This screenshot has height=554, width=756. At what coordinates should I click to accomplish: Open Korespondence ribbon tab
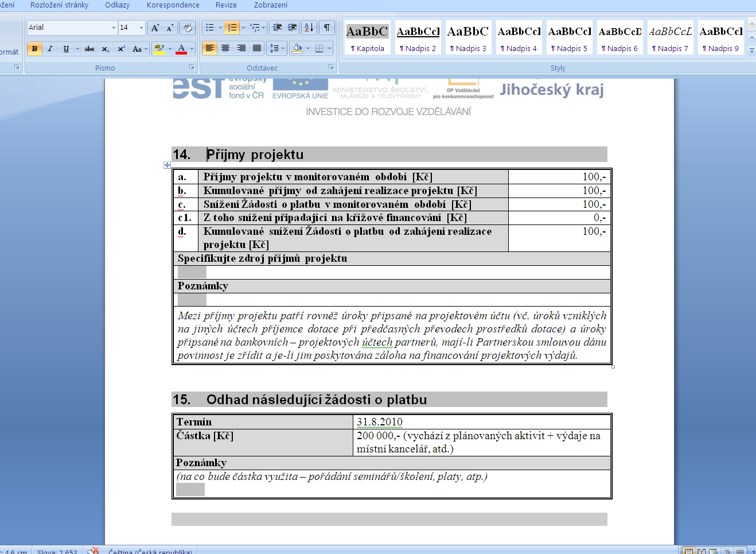(x=173, y=5)
